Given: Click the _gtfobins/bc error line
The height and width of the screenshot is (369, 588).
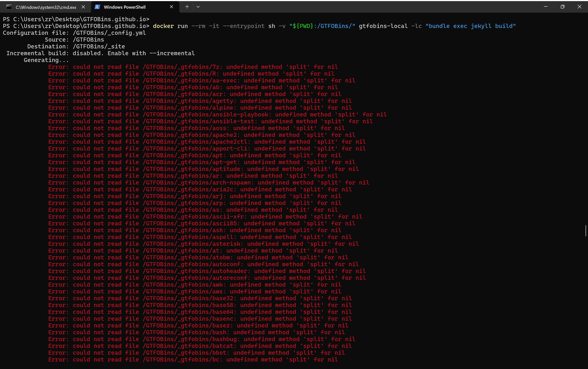Looking at the screenshot, I should tap(193, 359).
